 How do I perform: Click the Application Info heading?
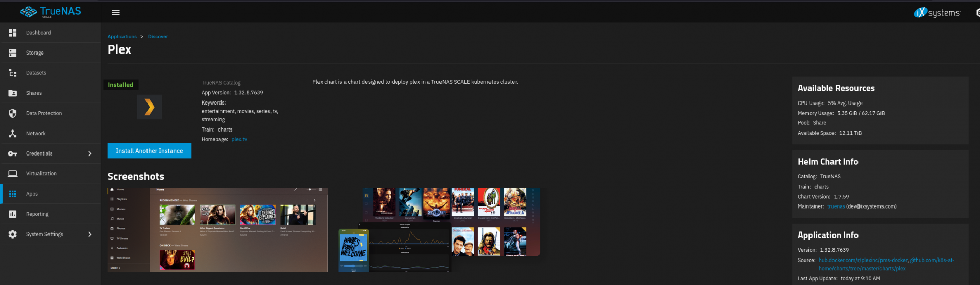coord(828,235)
